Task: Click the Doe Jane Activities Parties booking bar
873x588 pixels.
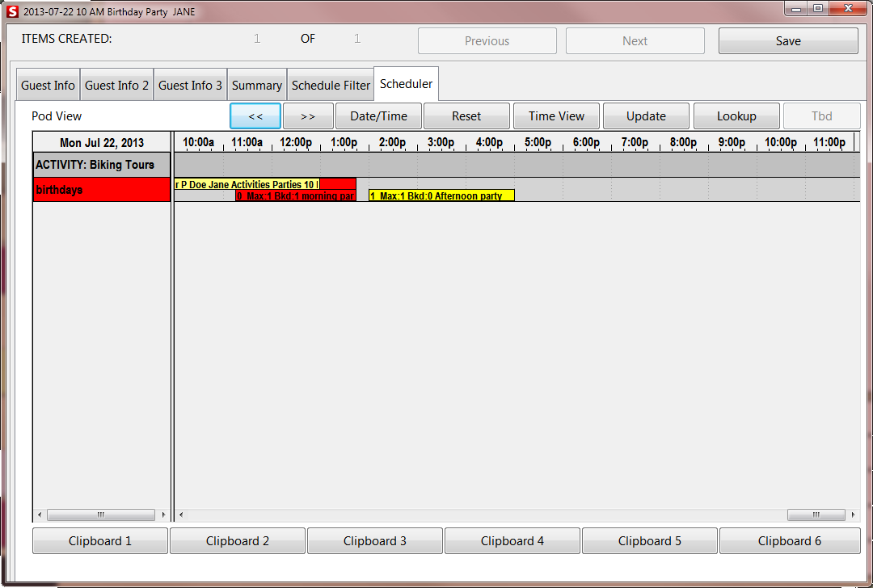Action: 247,184
